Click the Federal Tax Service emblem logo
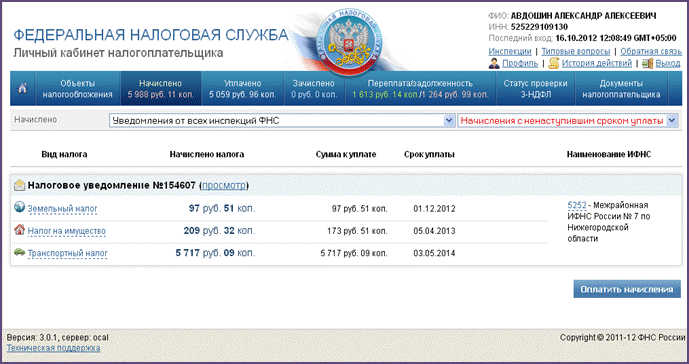 coord(349,42)
